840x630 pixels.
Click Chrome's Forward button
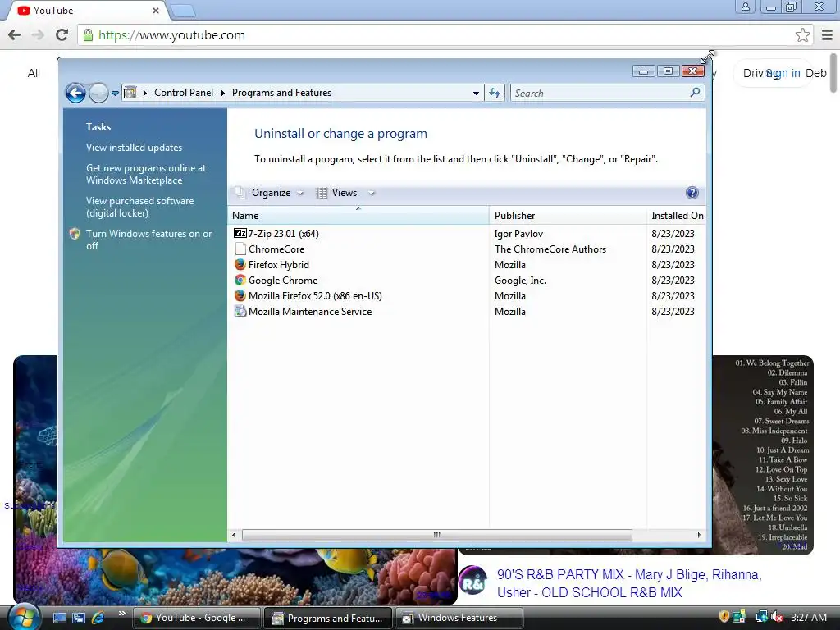tap(38, 34)
